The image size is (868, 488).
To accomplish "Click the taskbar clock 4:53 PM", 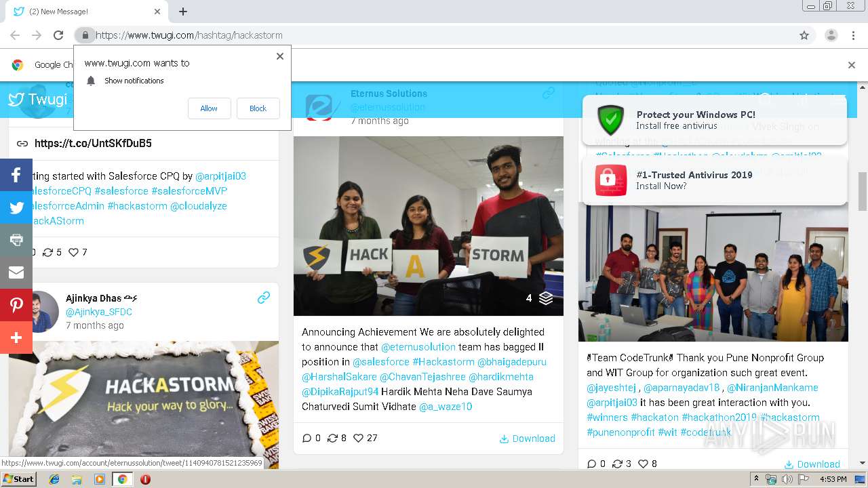I will (x=833, y=479).
